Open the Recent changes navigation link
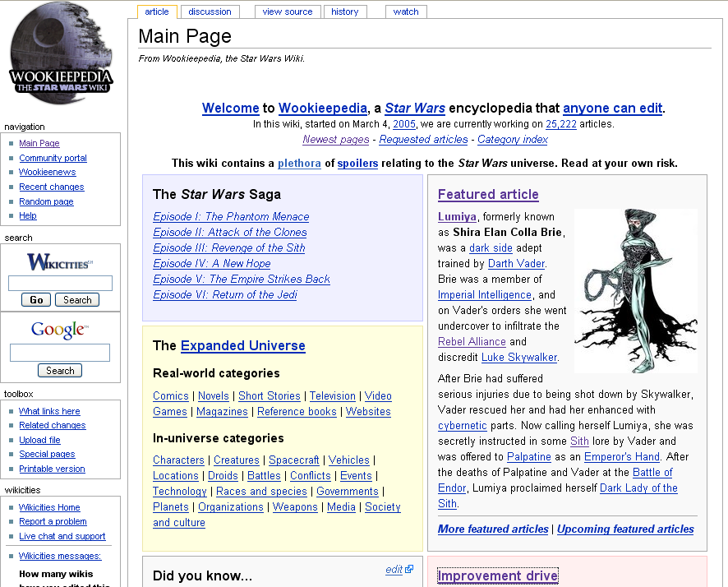Viewport: 728px width, 587px height. pos(52,187)
